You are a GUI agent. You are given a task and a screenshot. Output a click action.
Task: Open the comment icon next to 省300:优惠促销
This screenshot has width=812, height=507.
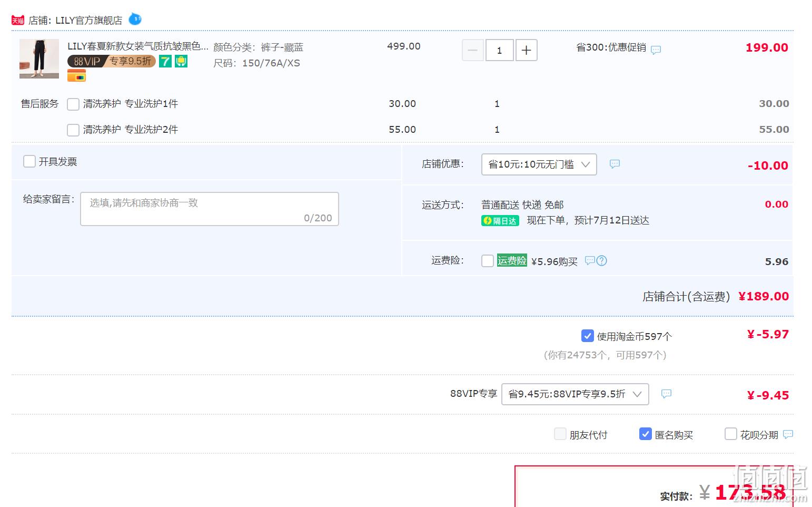coord(656,50)
